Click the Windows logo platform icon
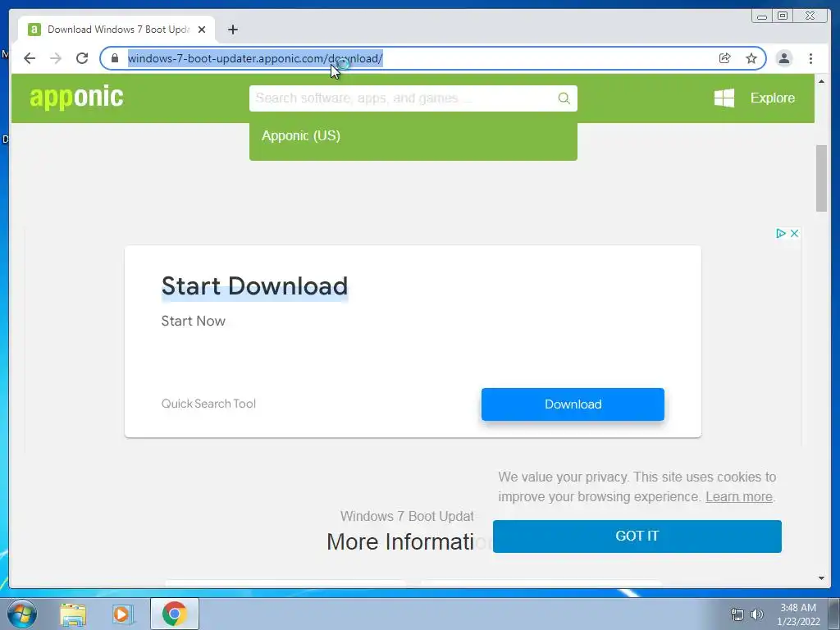 pyautogui.click(x=724, y=98)
